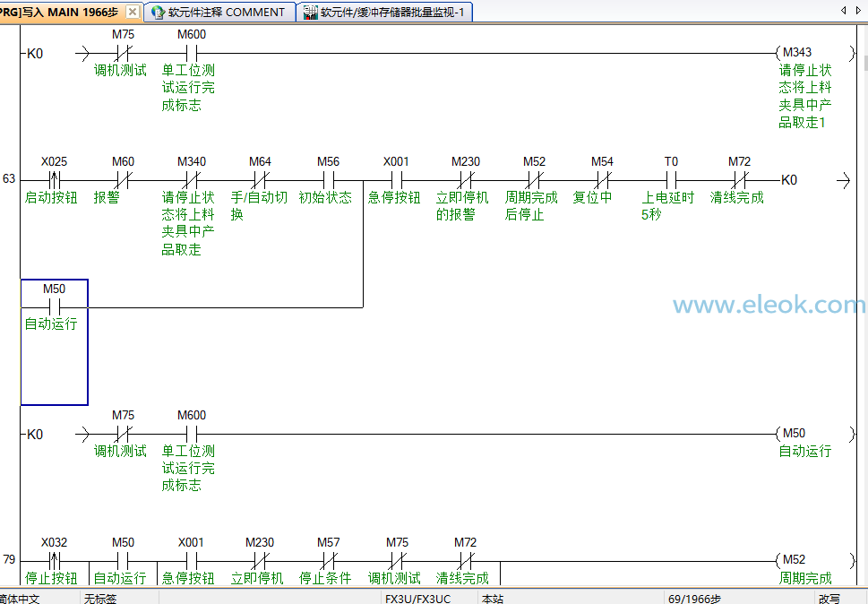Screen dimensions: 868x604
Task: Open the 软元件/缓冲存储器批量监视-1 tab
Action: click(384, 13)
